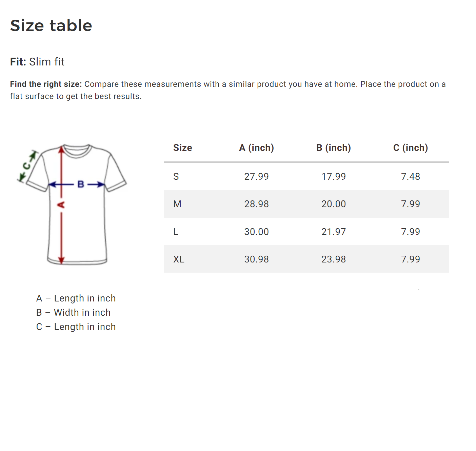Click the 27.99 length value
The image size is (476, 451).
tap(256, 177)
